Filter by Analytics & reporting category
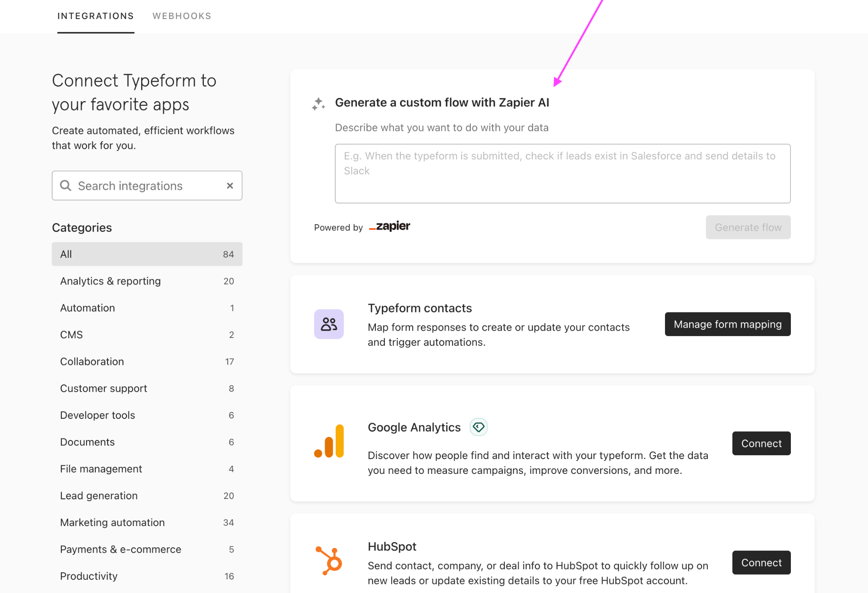The image size is (868, 593). (x=147, y=281)
